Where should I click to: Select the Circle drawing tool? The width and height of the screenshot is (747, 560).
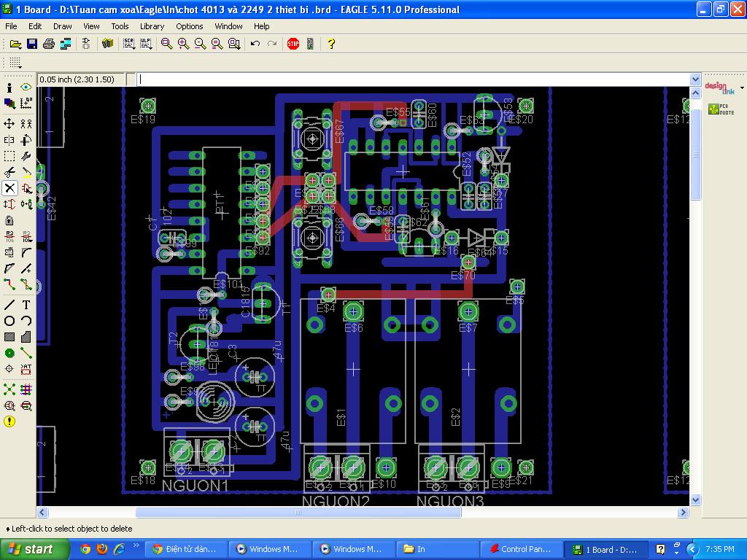pyautogui.click(x=9, y=321)
